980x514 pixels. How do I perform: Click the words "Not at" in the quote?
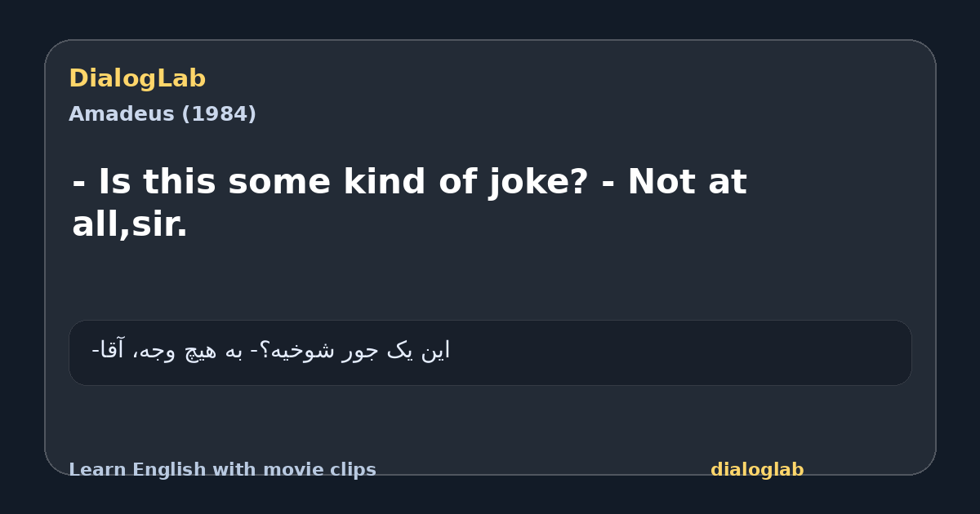pyautogui.click(x=687, y=183)
